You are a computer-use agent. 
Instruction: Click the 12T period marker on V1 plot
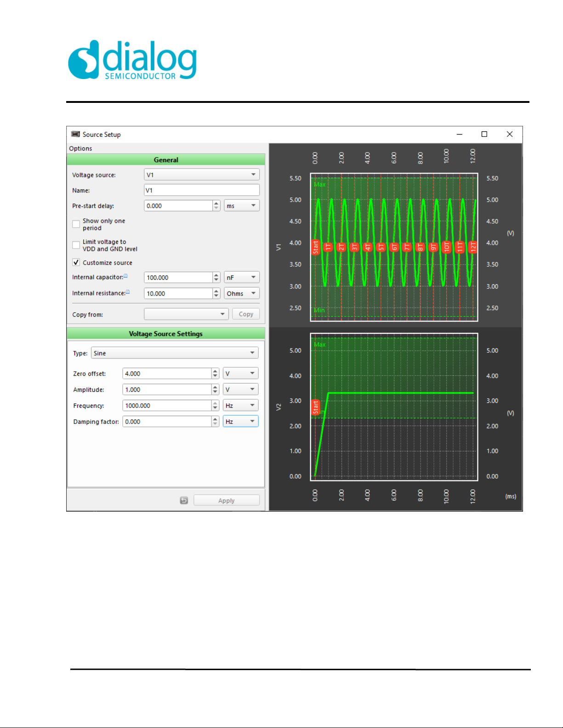pos(473,247)
